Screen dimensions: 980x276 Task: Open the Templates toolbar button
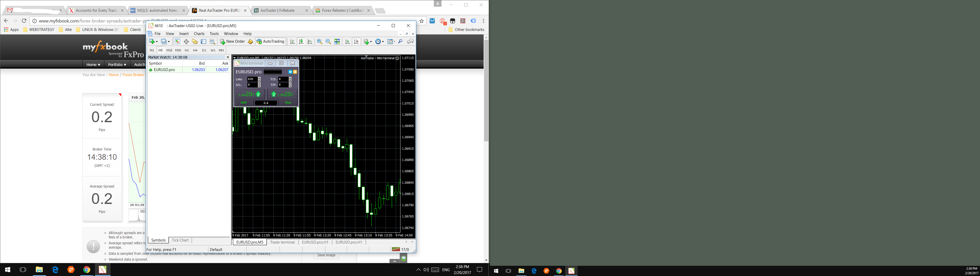coord(390,42)
